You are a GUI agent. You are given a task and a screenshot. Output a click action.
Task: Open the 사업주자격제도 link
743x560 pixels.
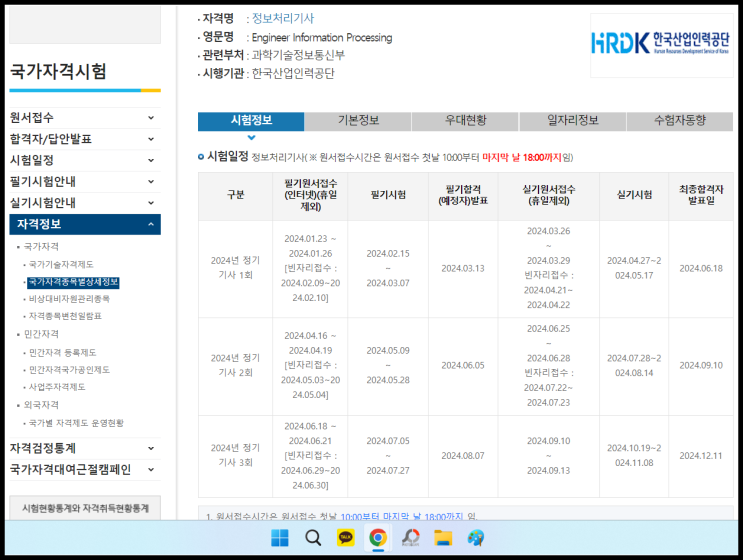pos(57,387)
